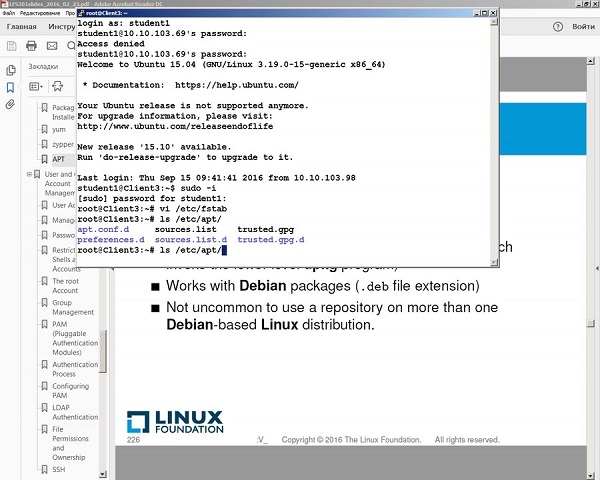
Task: Click the Print icon in Acrobat toolbar
Action: [31, 46]
